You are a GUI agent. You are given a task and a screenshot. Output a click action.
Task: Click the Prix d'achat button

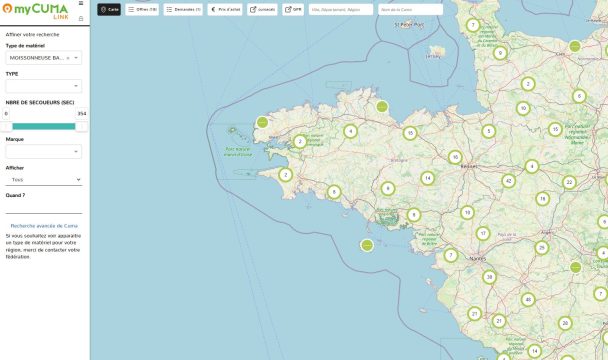(x=225, y=9)
